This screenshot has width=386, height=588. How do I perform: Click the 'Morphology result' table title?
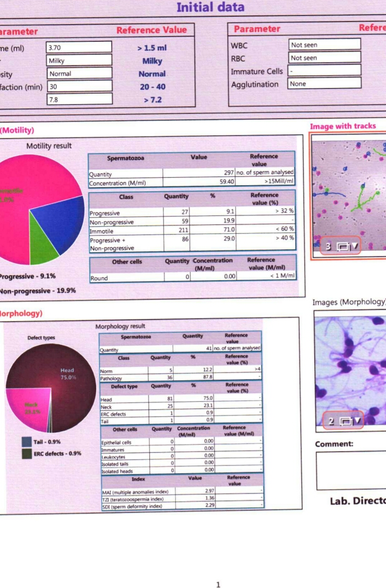tap(120, 326)
